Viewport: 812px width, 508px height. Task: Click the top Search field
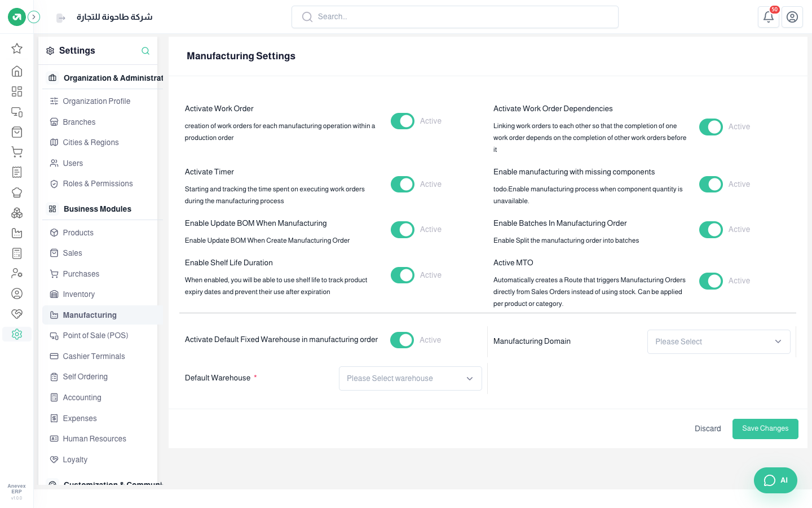click(x=455, y=17)
